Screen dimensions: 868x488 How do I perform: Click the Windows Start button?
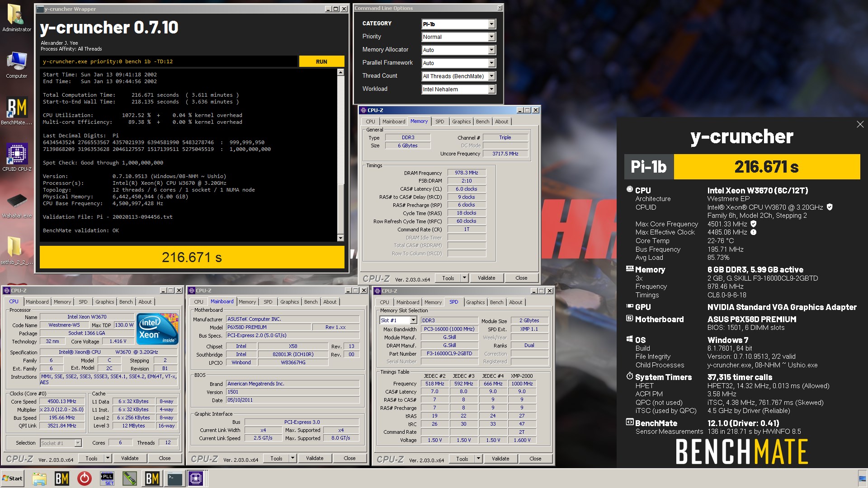pyautogui.click(x=12, y=478)
